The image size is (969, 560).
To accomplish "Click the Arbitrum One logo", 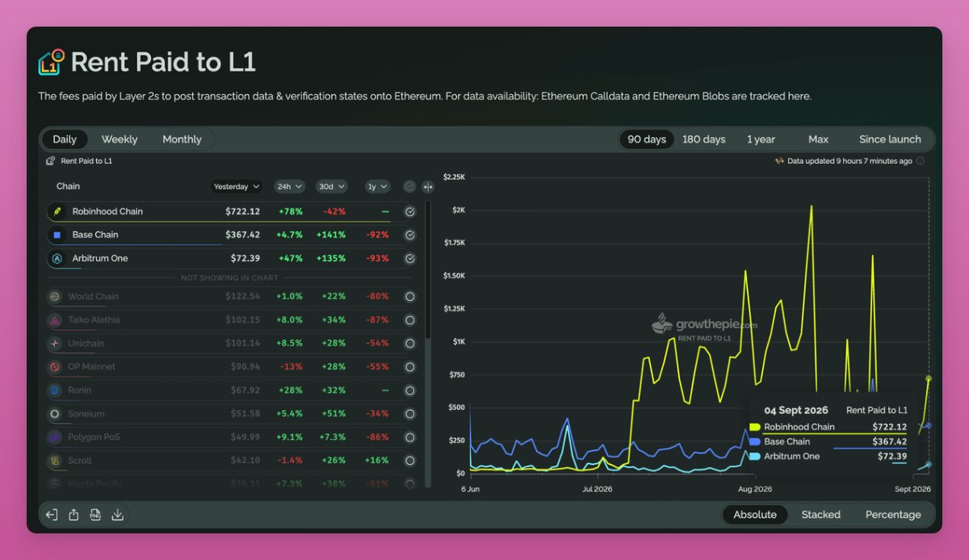I will tap(57, 258).
